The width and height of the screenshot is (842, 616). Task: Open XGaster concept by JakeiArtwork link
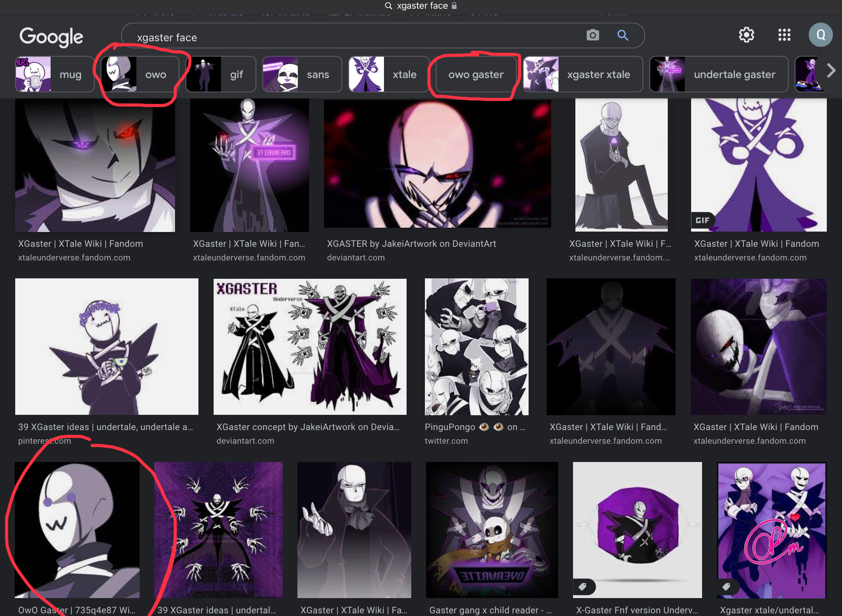[308, 427]
